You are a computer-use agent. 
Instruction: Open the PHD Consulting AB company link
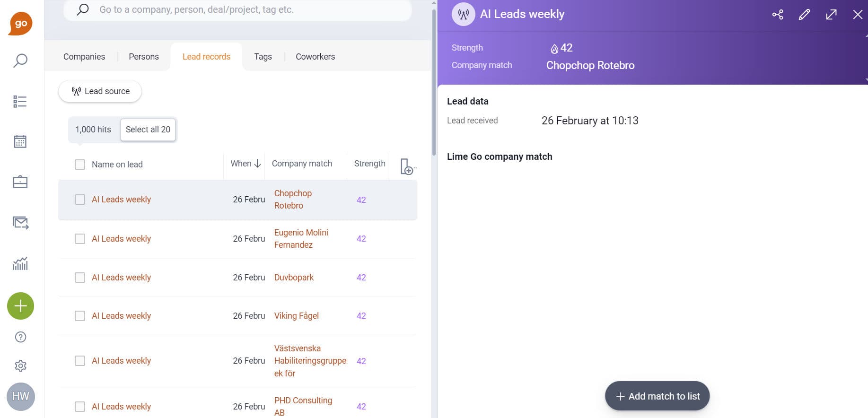pos(303,407)
